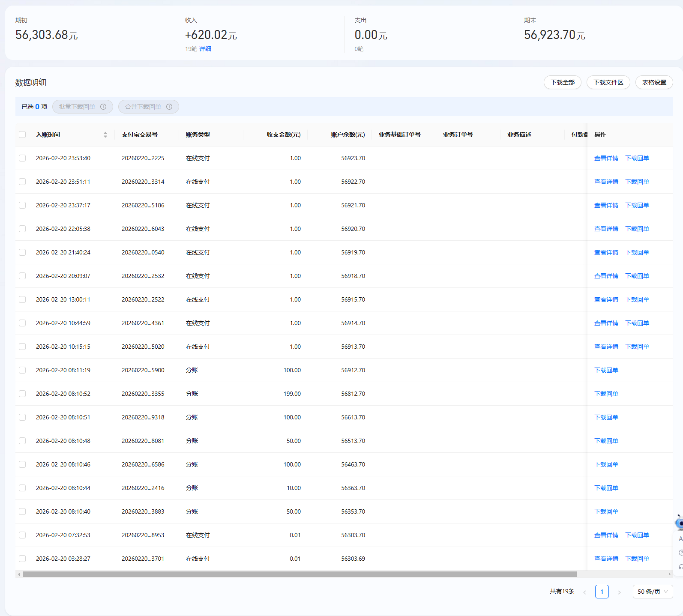Click the question mark help icon

coord(680,553)
